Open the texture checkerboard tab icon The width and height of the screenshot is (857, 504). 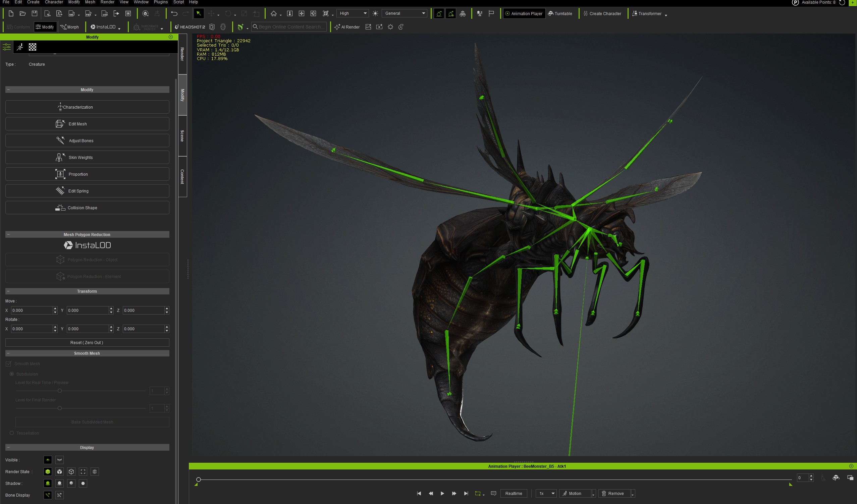click(33, 47)
